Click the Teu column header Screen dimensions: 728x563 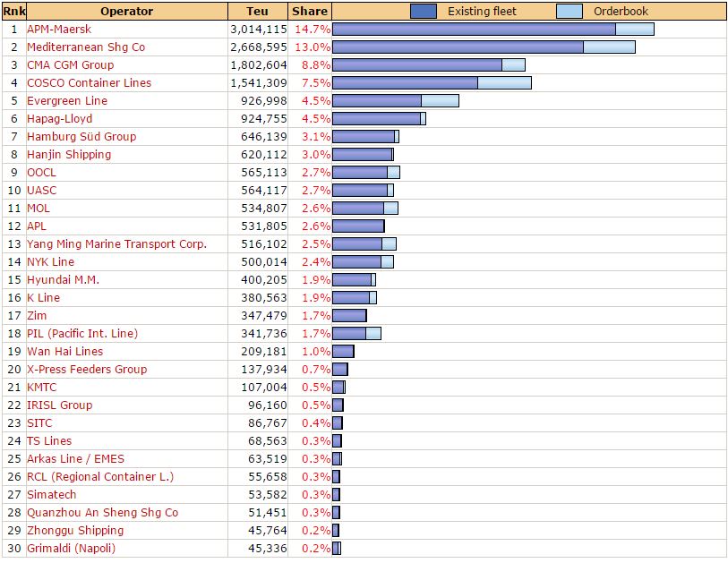point(258,12)
